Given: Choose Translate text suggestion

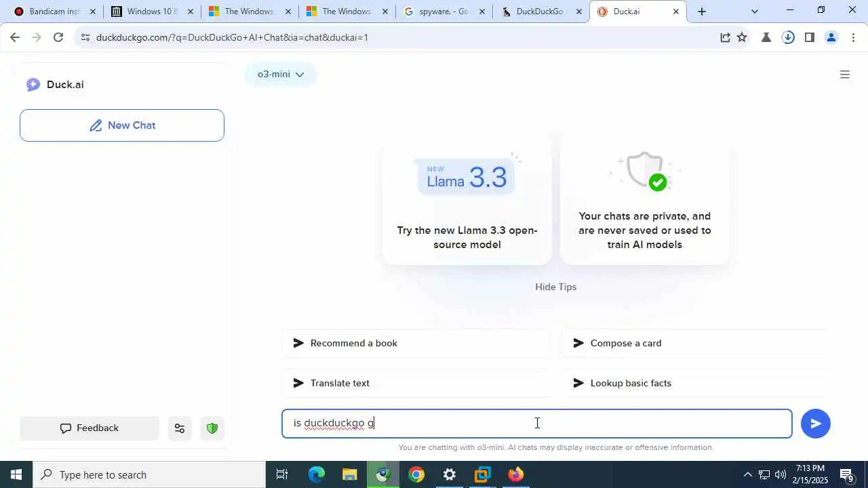Looking at the screenshot, I should pos(416,383).
